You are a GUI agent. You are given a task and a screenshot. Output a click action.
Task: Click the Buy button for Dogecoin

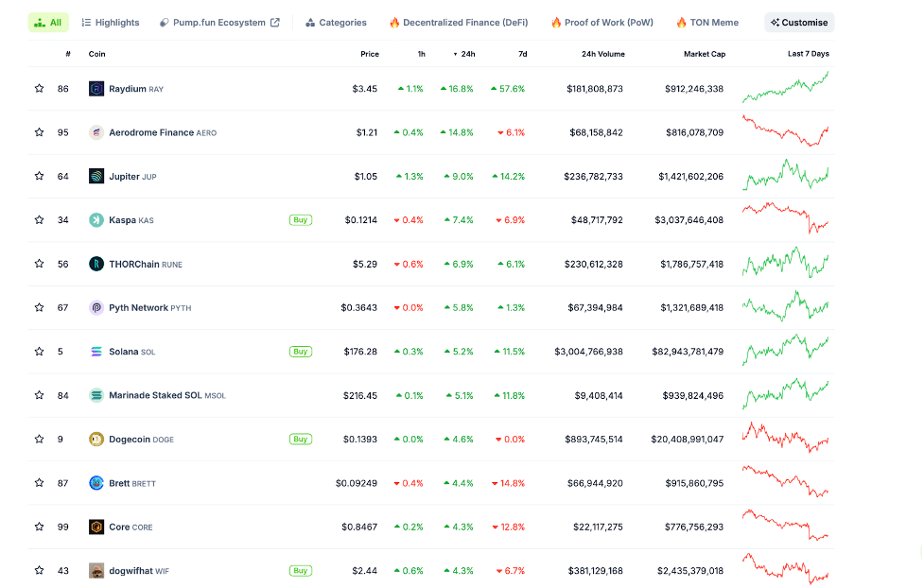301,439
